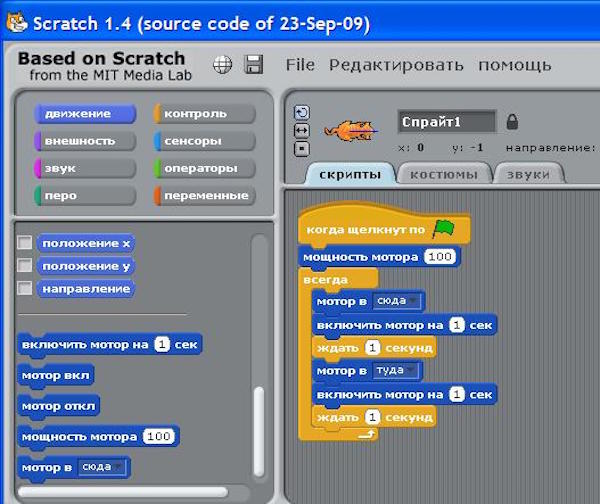
Task: Open the File menu
Action: 300,65
